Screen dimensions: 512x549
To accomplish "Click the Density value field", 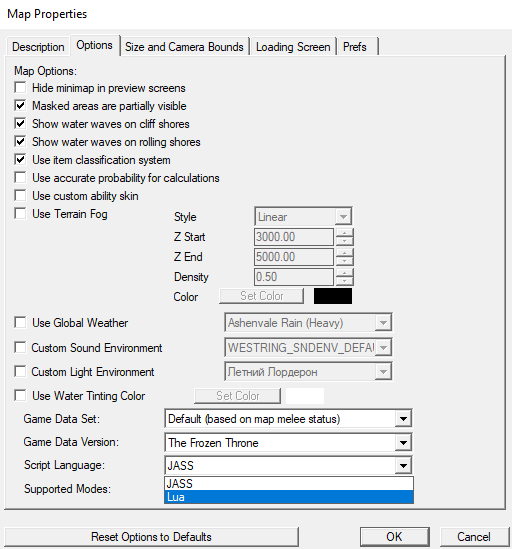I will [294, 277].
